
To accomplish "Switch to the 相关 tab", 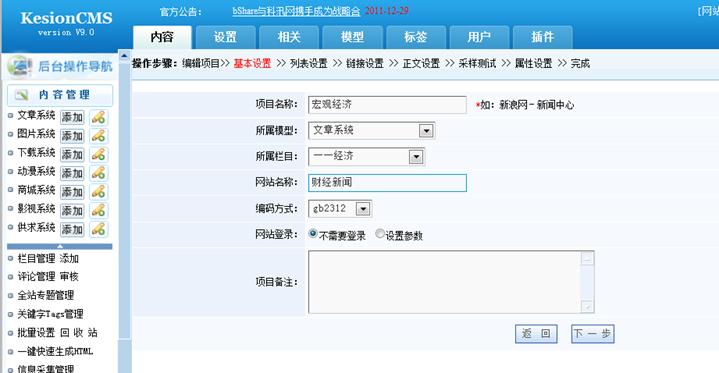I will coord(289,37).
